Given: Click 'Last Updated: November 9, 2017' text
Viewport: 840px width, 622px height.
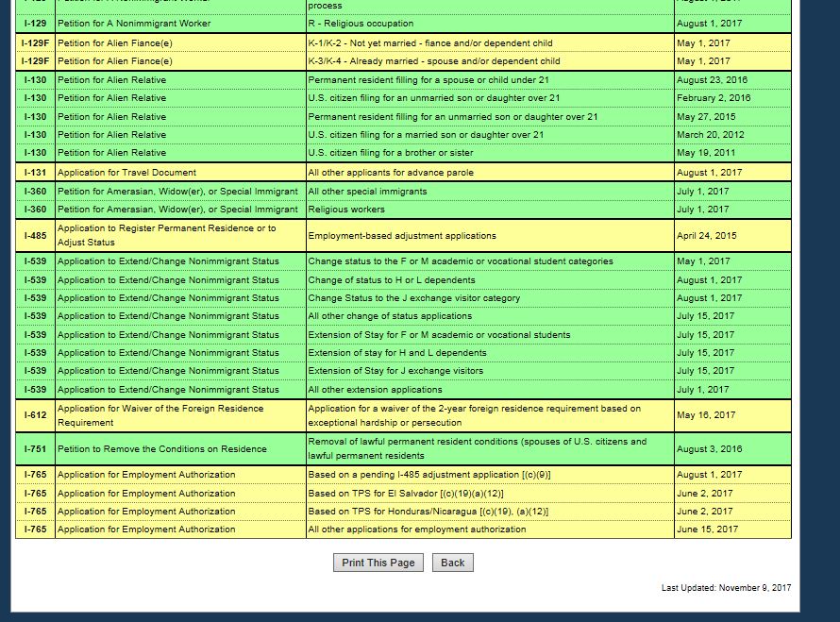Looking at the screenshot, I should [726, 588].
